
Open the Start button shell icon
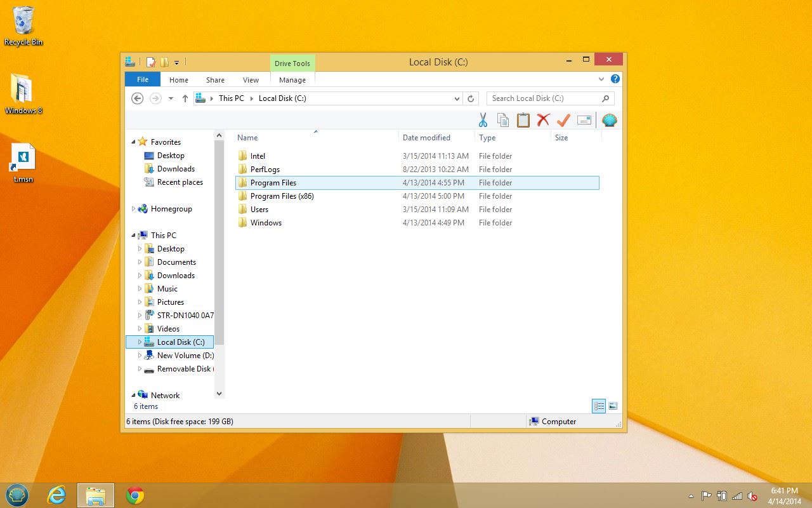point(17,495)
